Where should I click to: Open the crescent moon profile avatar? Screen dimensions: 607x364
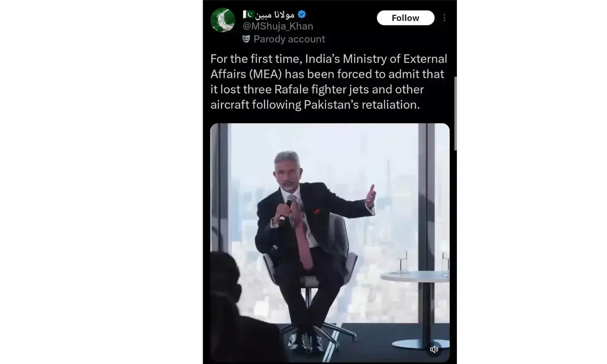point(223,20)
